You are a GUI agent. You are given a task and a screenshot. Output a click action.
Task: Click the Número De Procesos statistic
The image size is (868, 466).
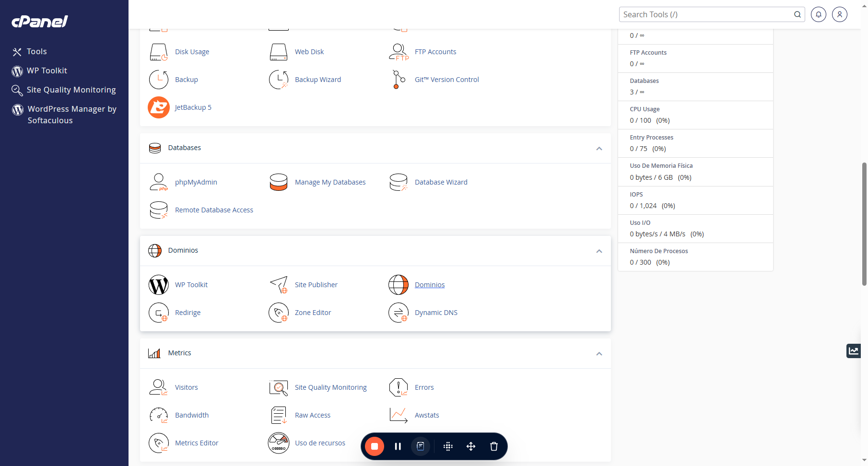tap(695, 257)
